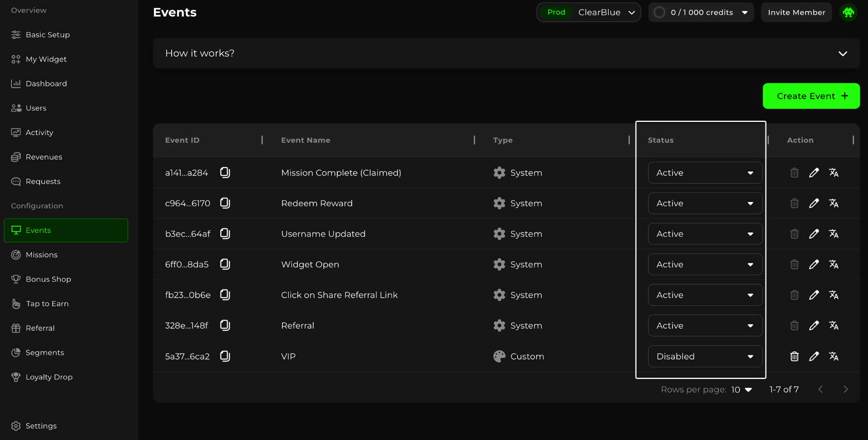Expand the How it works section
Viewport: 868px width, 440px height.
point(843,53)
